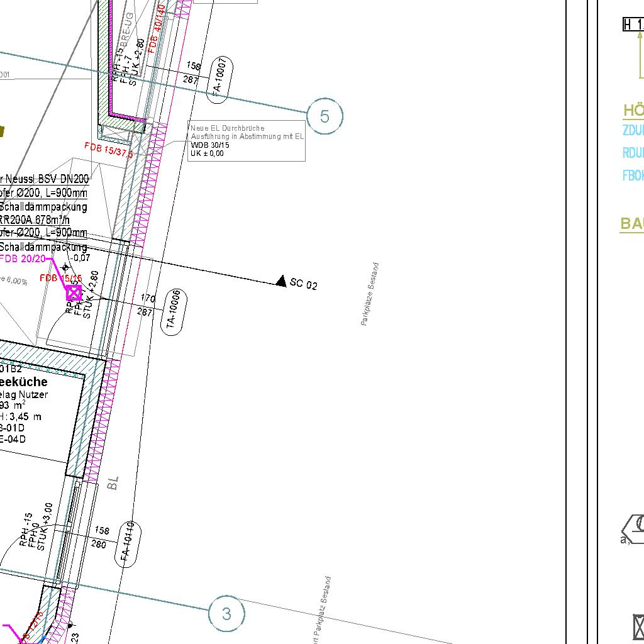Click the magenta crossed-box floor opening symbol

click(74, 293)
